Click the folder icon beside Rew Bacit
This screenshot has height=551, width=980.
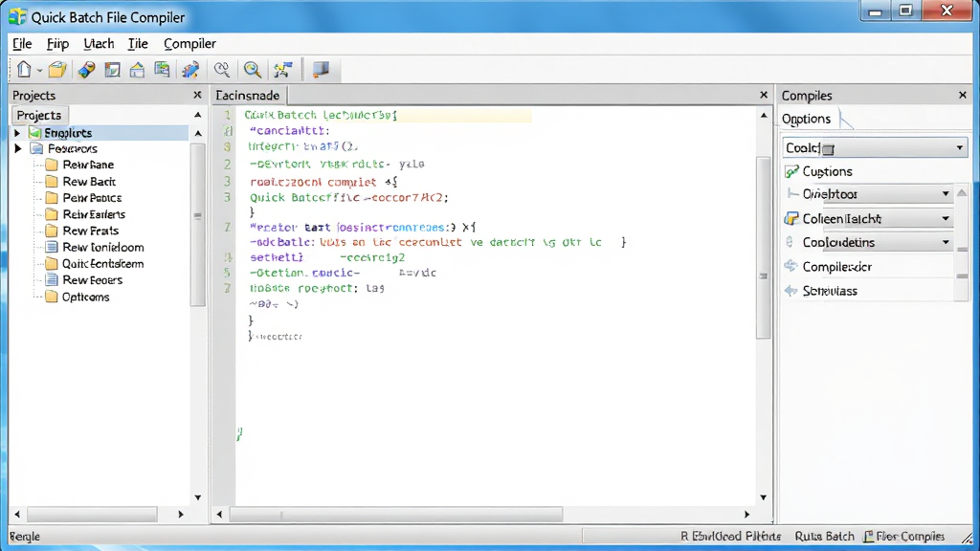point(52,182)
